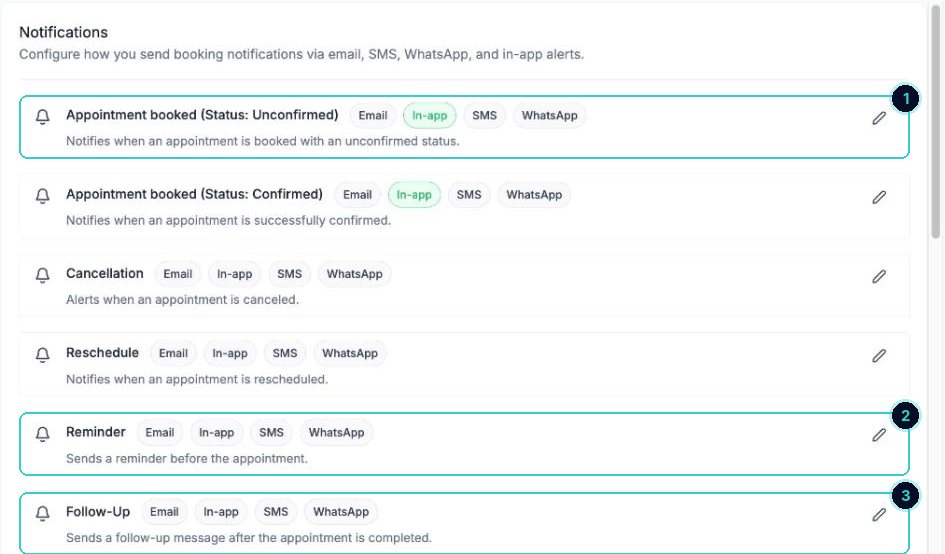Click bell icon in Reschedule row
This screenshot has width=945, height=554.
42,354
